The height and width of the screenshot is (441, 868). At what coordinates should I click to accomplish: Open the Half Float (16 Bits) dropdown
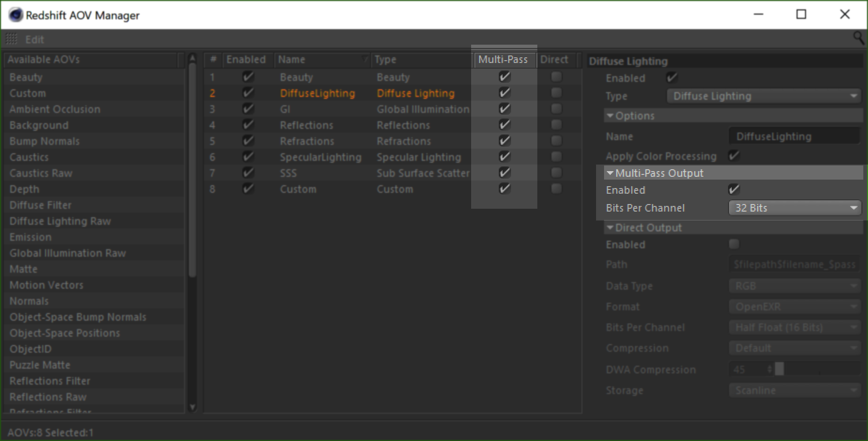795,327
